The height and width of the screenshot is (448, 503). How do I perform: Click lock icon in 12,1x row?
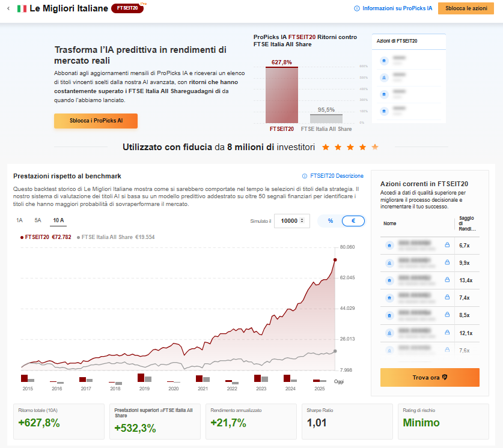447,333
